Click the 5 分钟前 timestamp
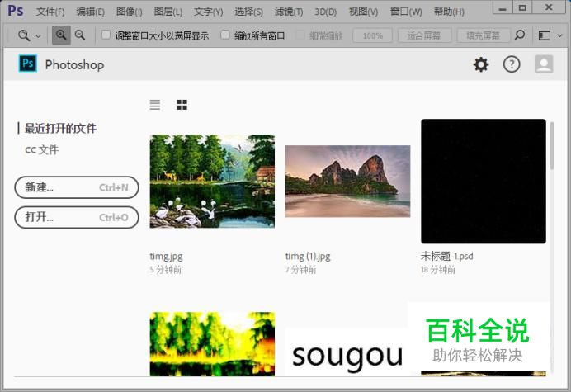The width and height of the screenshot is (571, 392). (x=165, y=270)
